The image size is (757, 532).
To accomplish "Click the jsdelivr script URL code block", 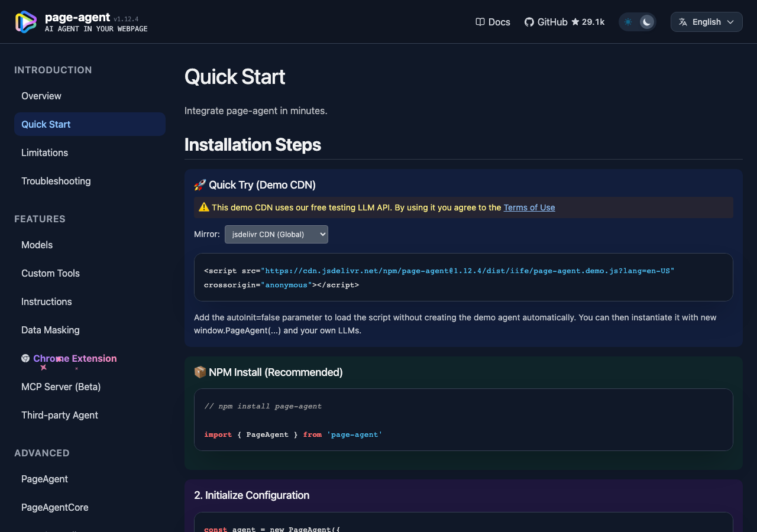I will pos(464,277).
